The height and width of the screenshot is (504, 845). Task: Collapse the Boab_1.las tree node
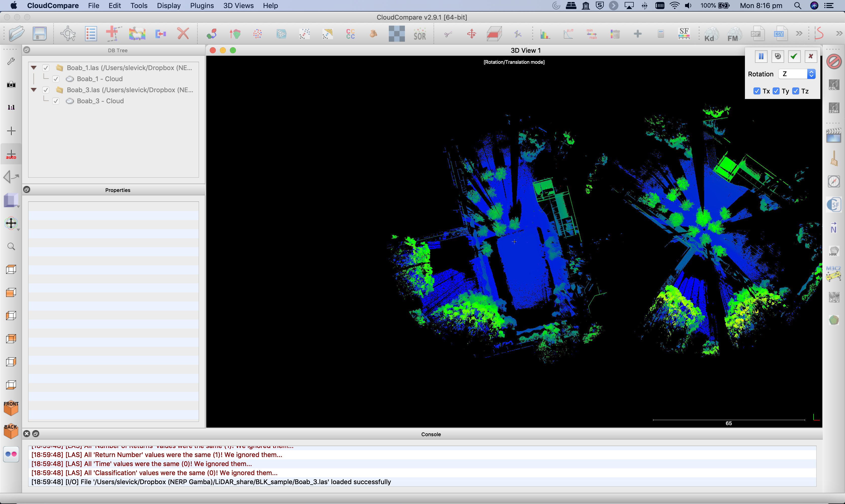pyautogui.click(x=34, y=68)
